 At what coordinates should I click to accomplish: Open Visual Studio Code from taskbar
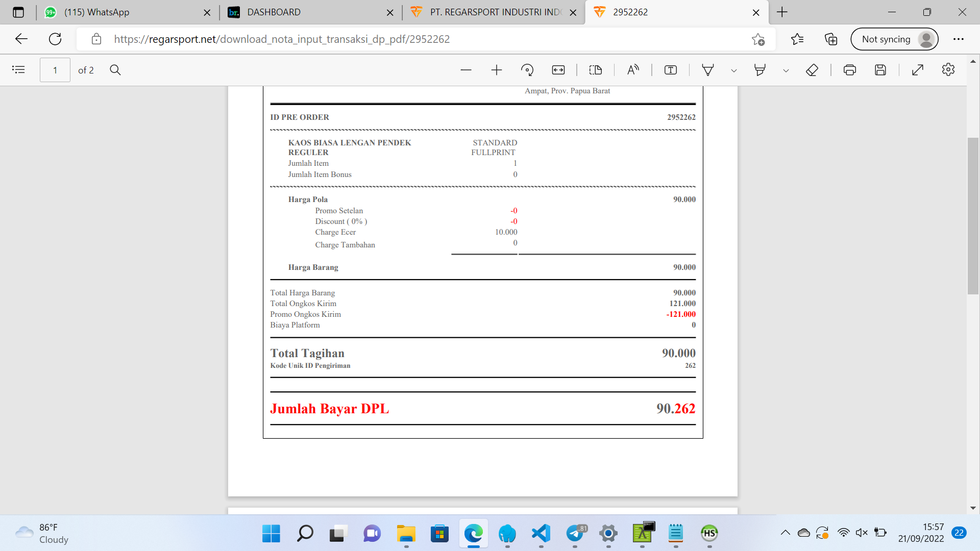click(x=541, y=534)
